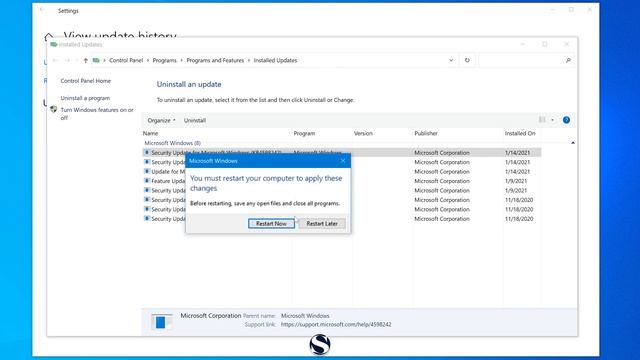Click the selected row's 1/14/2021 date
Screen dimensions: 640x360
click(518, 153)
